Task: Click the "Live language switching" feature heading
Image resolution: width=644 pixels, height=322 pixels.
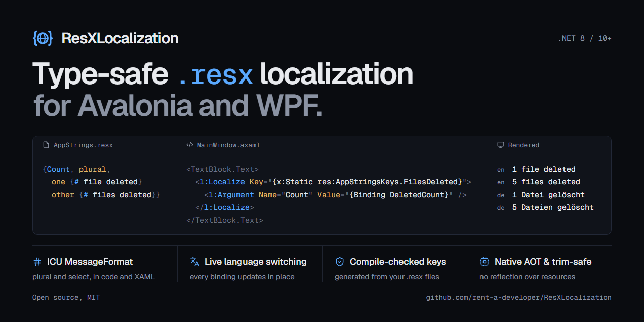Action: [256, 262]
